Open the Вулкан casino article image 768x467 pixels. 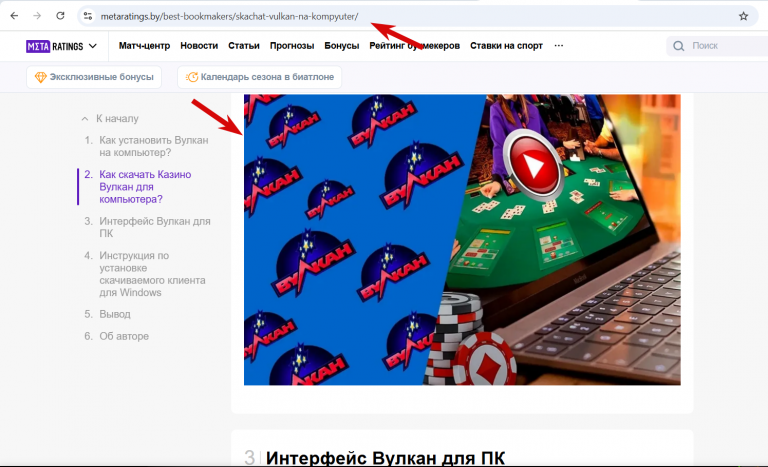coord(462,240)
